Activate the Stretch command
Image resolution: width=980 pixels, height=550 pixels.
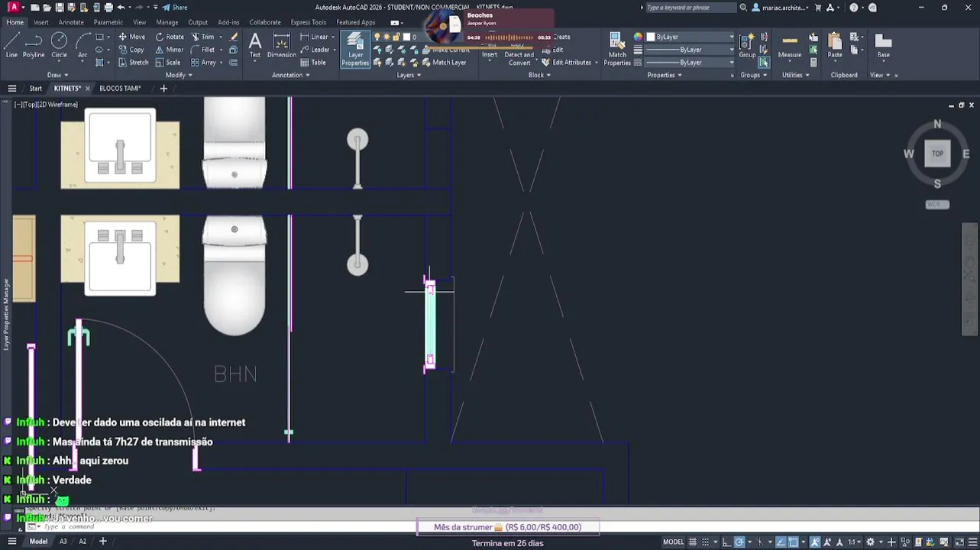[133, 63]
